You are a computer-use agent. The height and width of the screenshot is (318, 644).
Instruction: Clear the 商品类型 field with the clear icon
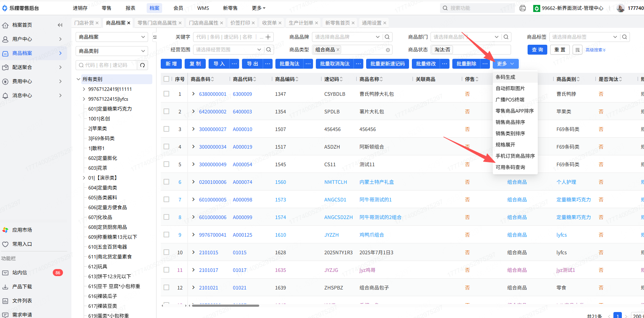(388, 50)
